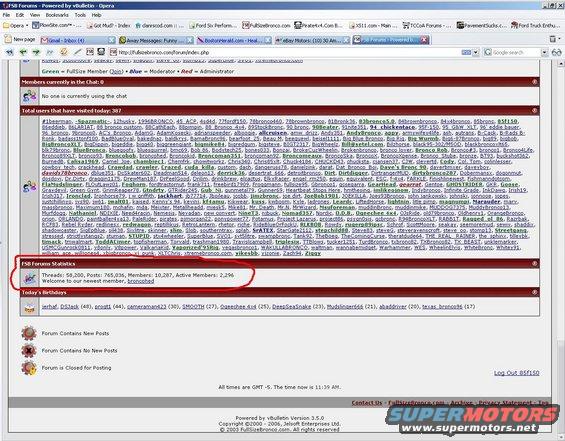Open the davids78bronco administrator link
Screen dimensions: 565x441
pos(64,173)
